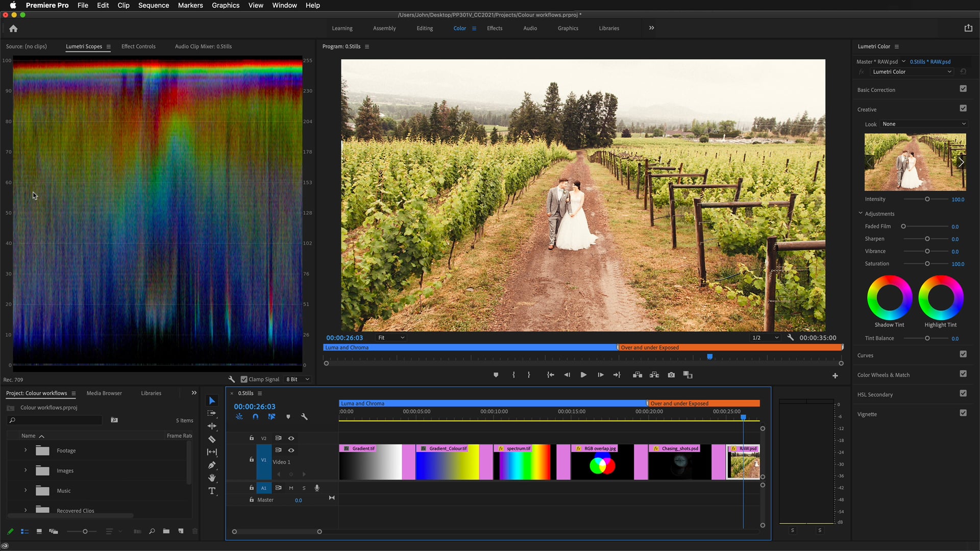Viewport: 980px width, 551px height.
Task: Toggle Linked Selection in the timeline
Action: pos(272,417)
